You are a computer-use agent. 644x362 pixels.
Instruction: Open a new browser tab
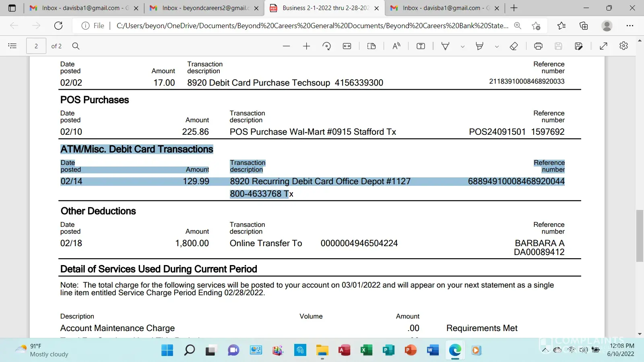tap(514, 8)
